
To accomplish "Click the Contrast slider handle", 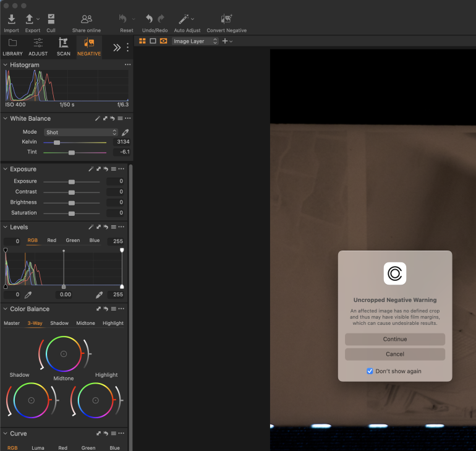I will 72,192.
